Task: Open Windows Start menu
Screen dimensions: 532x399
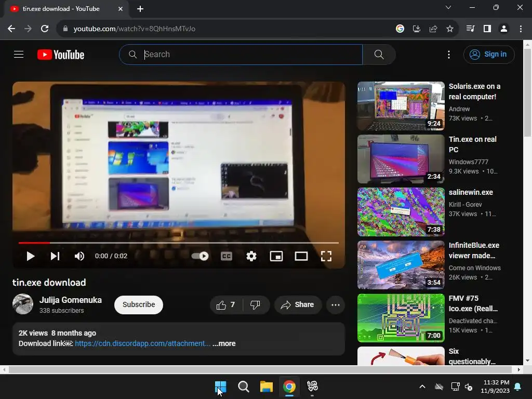Action: pyautogui.click(x=220, y=387)
